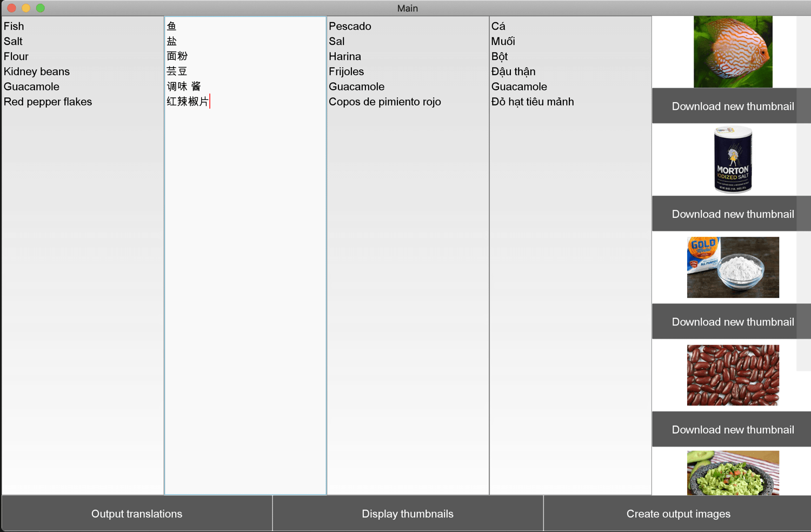Image resolution: width=811 pixels, height=532 pixels.
Task: Click the Gold Medal flour thumbnail
Action: point(733,267)
